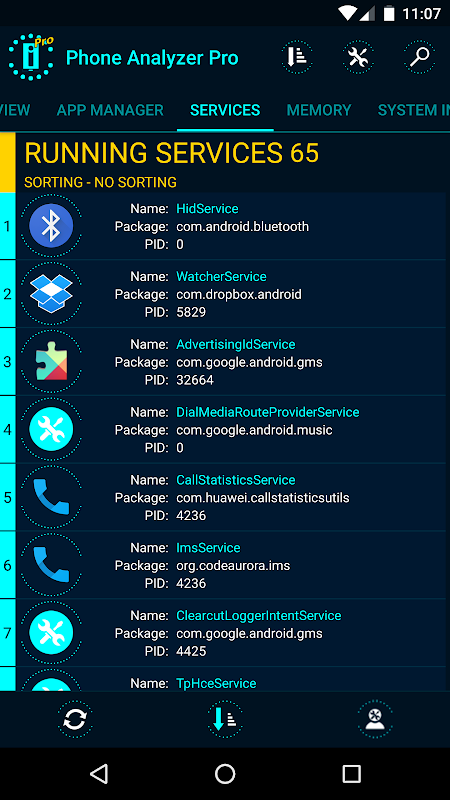
Task: Open the DialMediaRouteProviderService name link
Action: click(268, 412)
